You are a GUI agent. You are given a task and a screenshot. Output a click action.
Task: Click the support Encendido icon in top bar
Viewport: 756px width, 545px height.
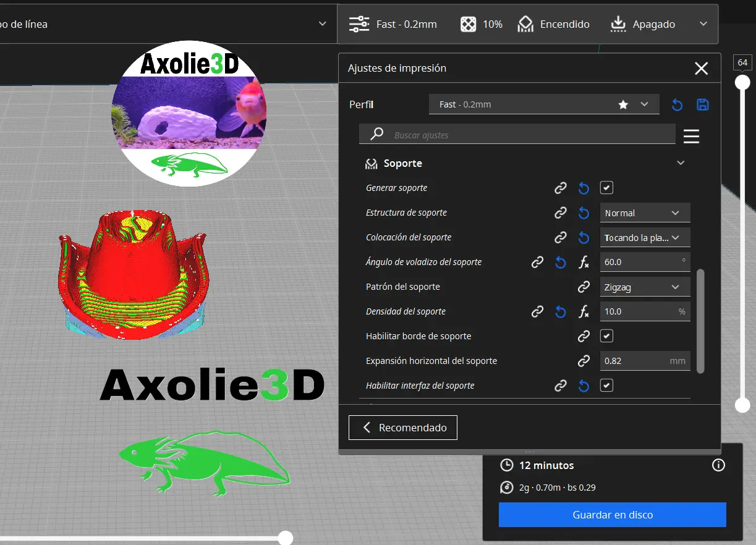(x=525, y=24)
